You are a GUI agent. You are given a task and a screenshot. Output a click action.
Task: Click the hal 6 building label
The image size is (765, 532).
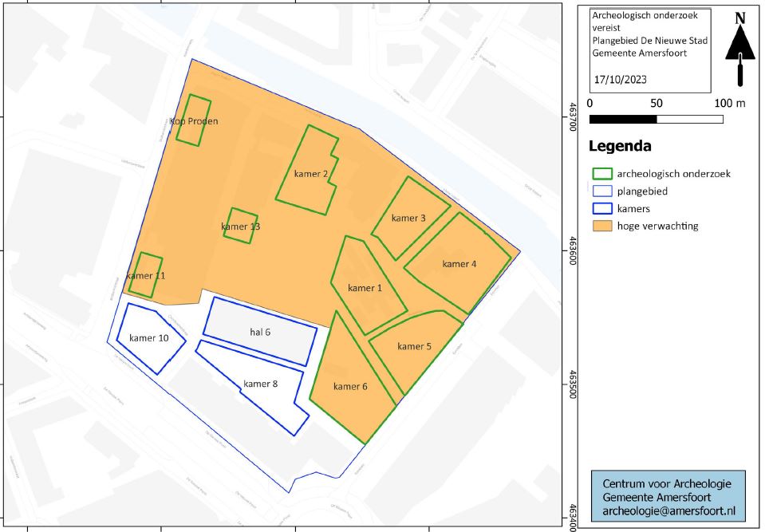(x=260, y=332)
